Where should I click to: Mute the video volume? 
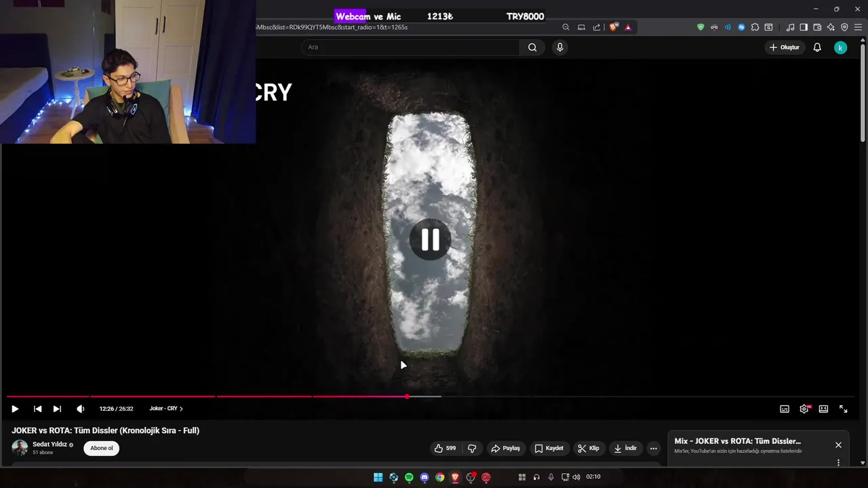(80, 409)
